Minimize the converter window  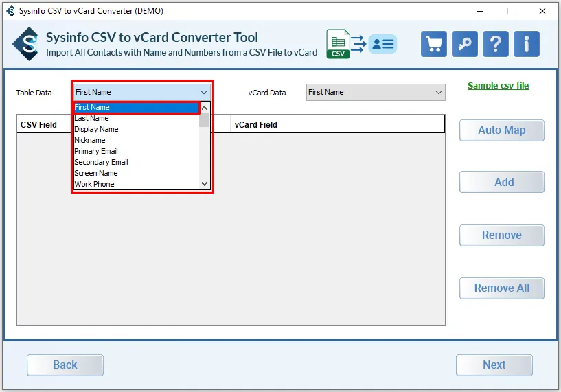(x=480, y=11)
